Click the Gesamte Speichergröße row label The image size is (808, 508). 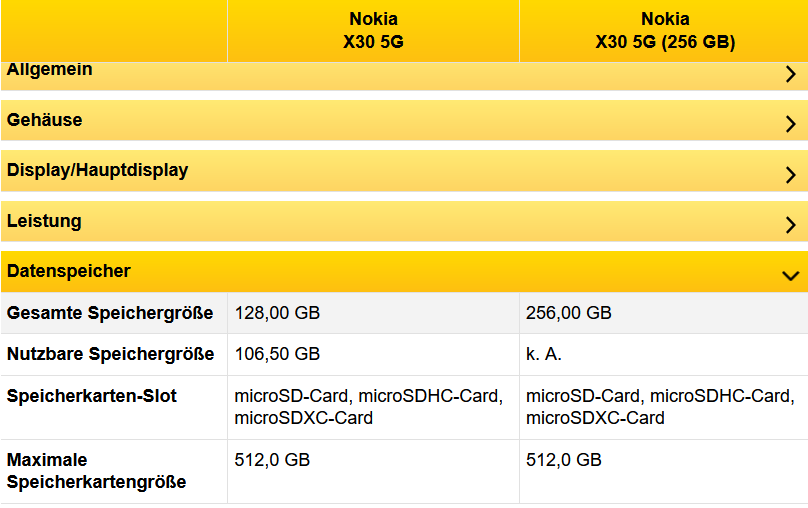click(110, 313)
